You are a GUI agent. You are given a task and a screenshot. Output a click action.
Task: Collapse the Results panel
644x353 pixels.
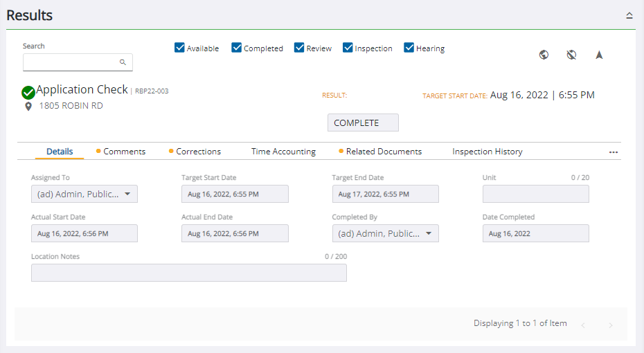(x=629, y=15)
